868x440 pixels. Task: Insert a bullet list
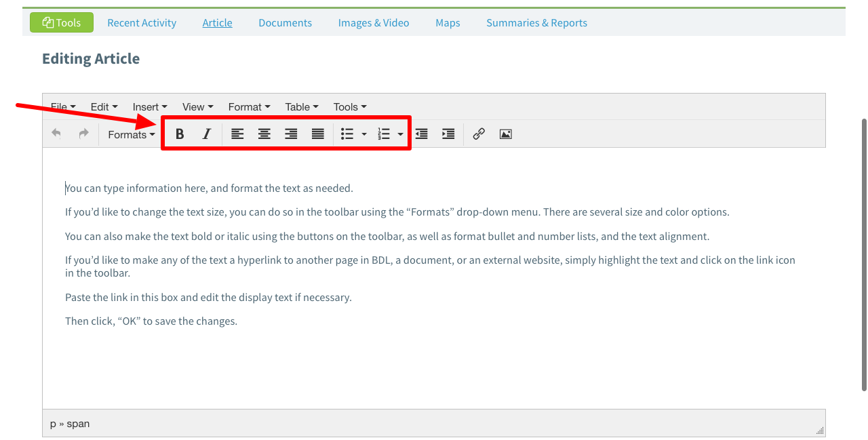click(x=347, y=134)
